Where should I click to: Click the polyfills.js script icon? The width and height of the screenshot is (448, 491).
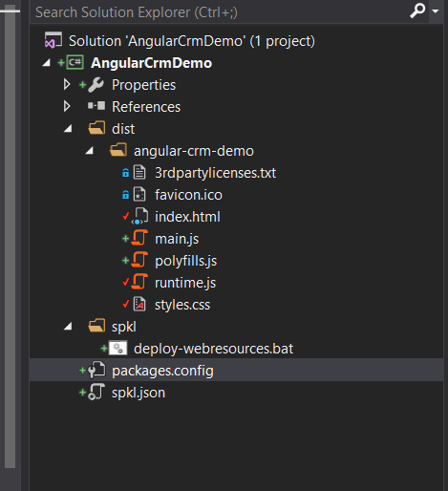tap(139, 260)
